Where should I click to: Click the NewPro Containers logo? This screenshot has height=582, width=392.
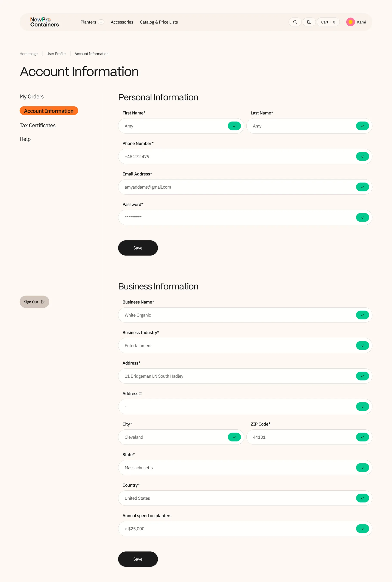(45, 22)
